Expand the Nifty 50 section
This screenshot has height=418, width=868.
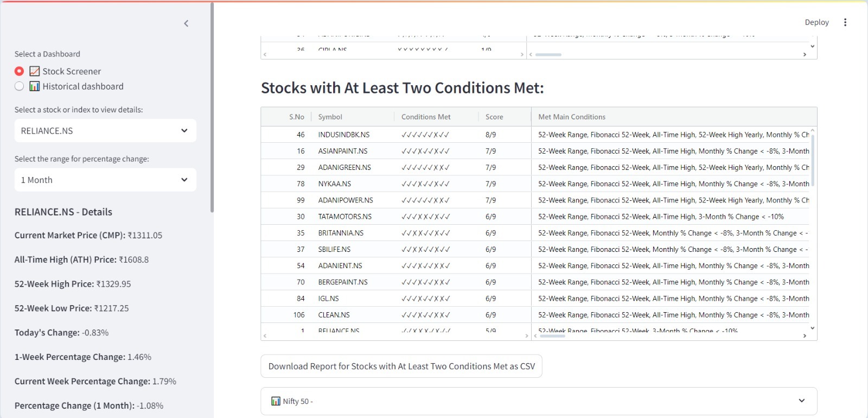pos(801,401)
